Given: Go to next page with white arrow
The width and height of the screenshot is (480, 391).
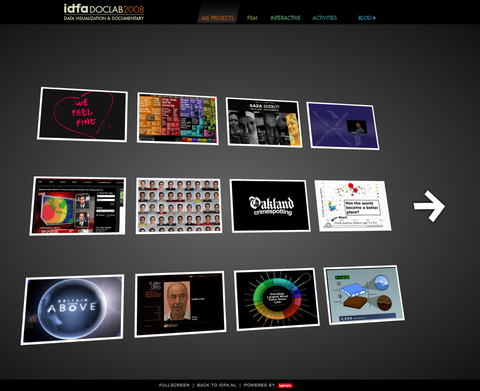Looking at the screenshot, I should click(429, 206).
